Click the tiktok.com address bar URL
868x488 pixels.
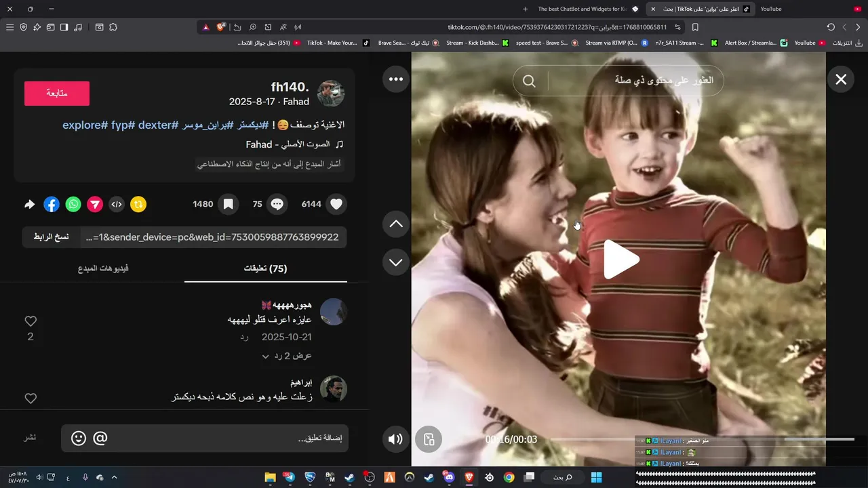557,27
